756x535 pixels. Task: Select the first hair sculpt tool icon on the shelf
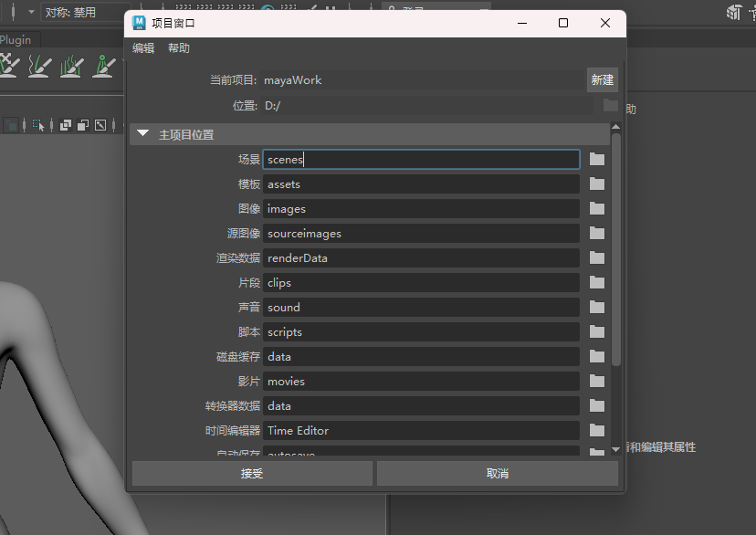pos(10,66)
